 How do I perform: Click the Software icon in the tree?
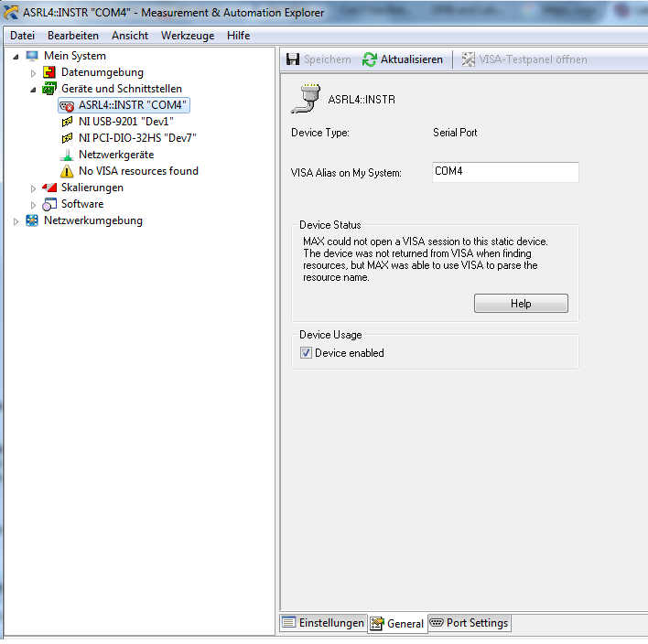[x=49, y=204]
